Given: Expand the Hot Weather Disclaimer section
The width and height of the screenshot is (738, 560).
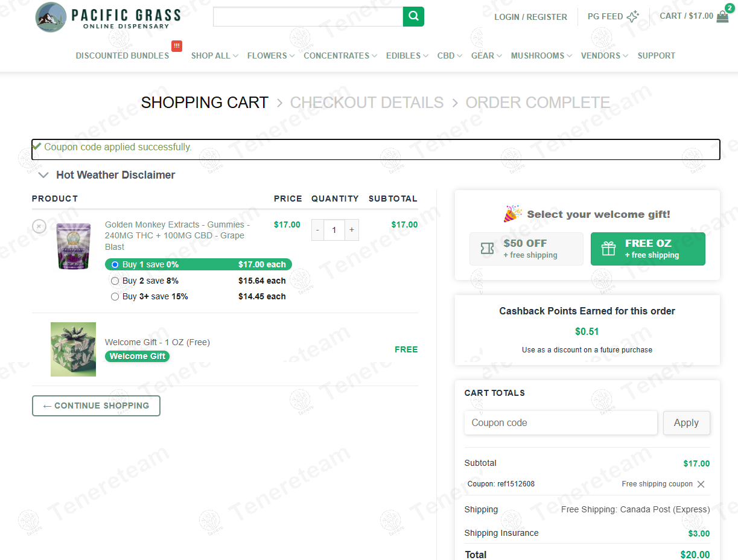Looking at the screenshot, I should pyautogui.click(x=107, y=175).
